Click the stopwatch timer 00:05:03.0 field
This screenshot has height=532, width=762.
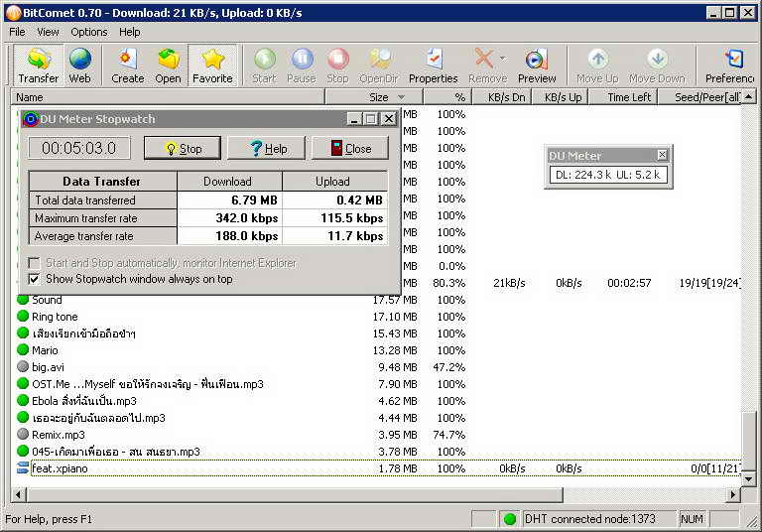pos(79,148)
